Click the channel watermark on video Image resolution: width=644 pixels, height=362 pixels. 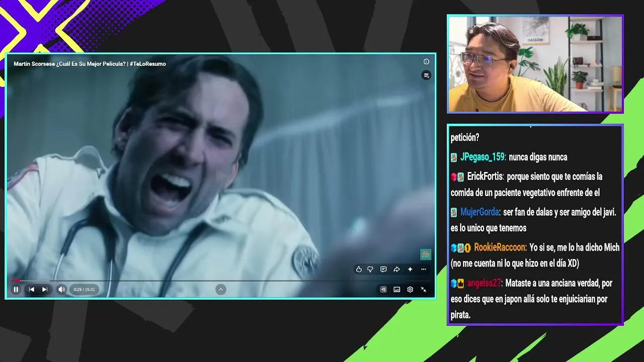coord(426,254)
